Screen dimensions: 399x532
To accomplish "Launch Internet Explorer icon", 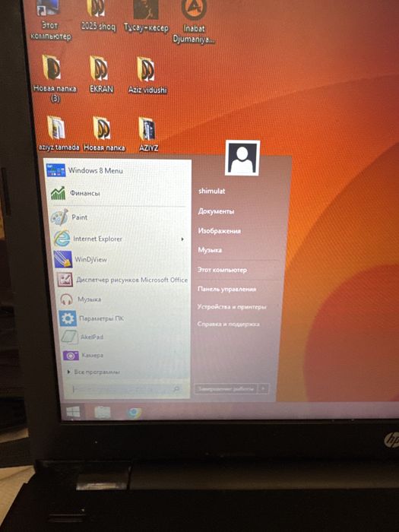I will tap(62, 239).
